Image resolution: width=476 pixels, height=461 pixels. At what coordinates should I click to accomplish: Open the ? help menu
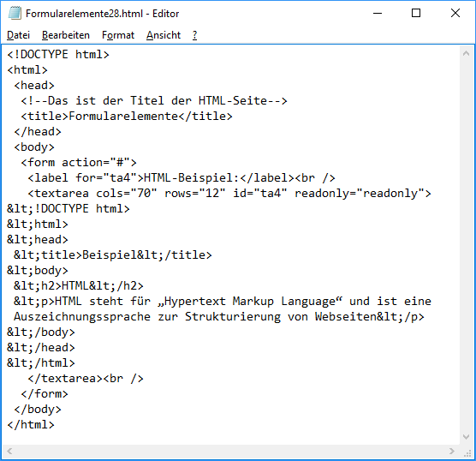pos(194,35)
